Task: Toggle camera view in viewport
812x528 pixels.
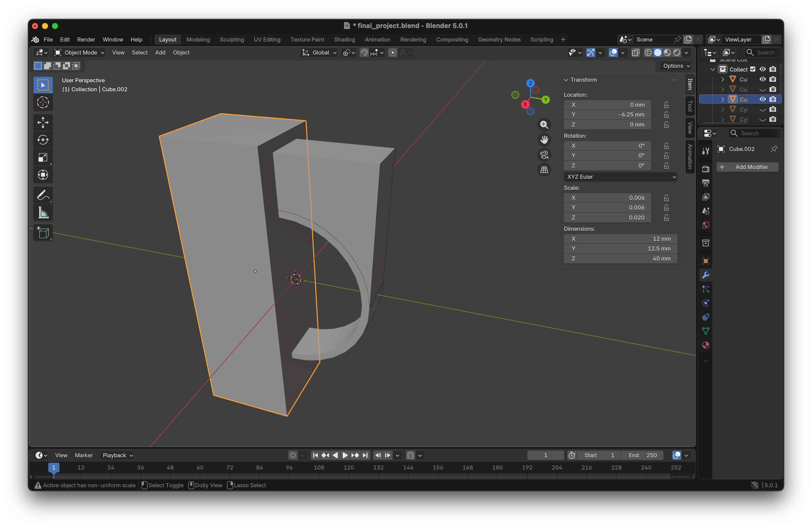Action: pos(544,155)
